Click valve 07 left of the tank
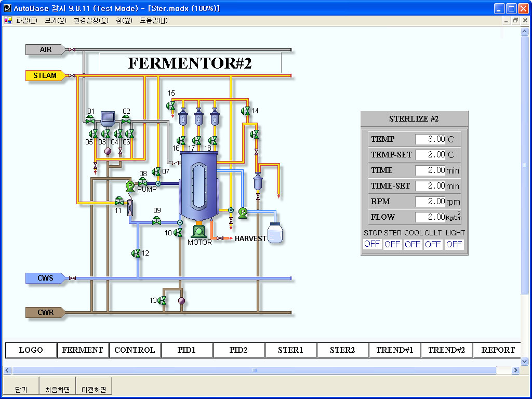Image resolution: width=532 pixels, height=399 pixels. click(x=156, y=171)
